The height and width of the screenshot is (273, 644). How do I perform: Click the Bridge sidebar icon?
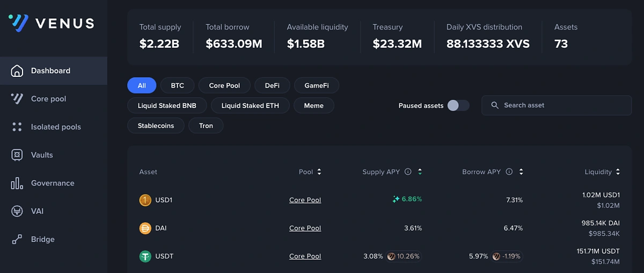pos(17,239)
